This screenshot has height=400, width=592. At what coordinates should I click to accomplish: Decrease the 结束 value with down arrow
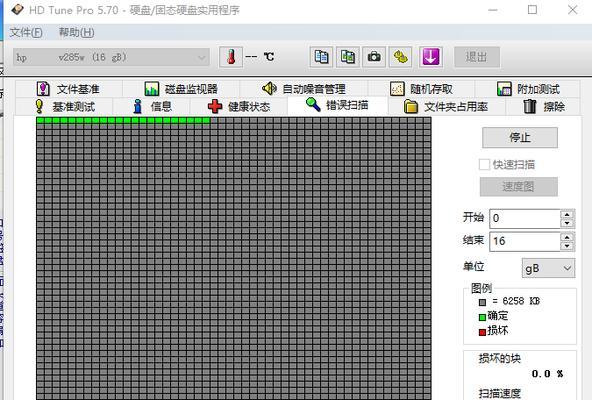tap(567, 246)
